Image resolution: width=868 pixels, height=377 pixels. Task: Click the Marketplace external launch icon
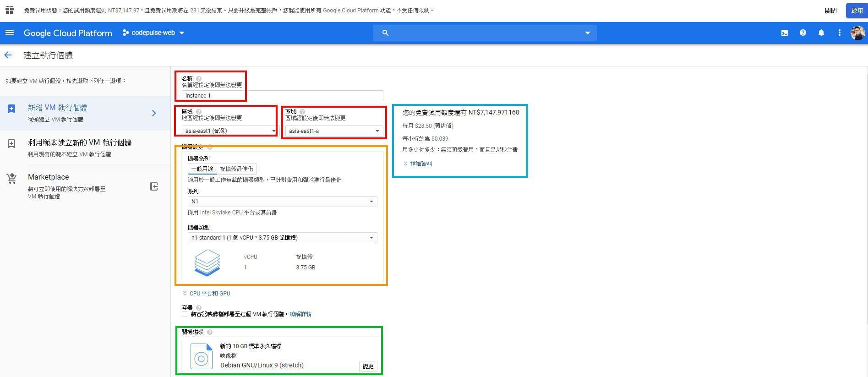click(x=154, y=186)
